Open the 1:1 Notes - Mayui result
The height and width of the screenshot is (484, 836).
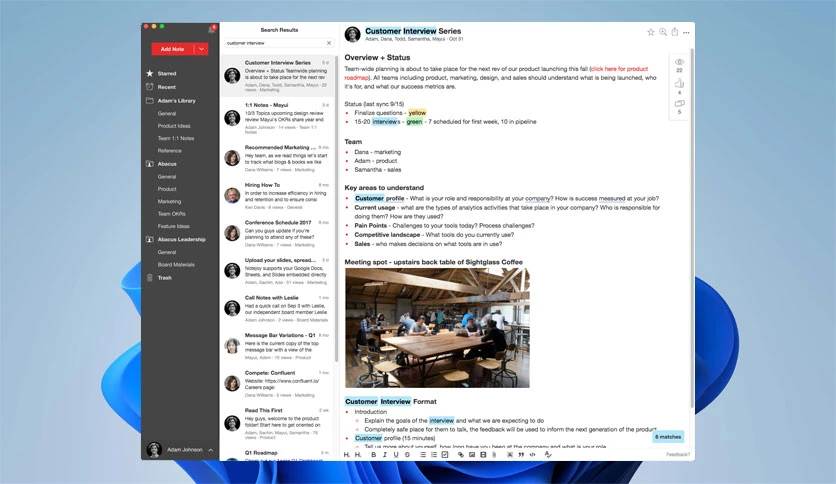pyautogui.click(x=278, y=118)
